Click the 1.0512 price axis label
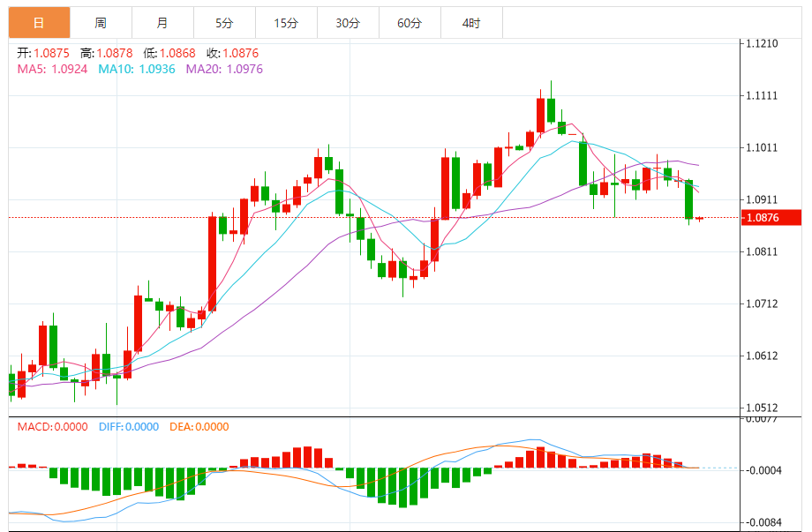 tap(762, 408)
